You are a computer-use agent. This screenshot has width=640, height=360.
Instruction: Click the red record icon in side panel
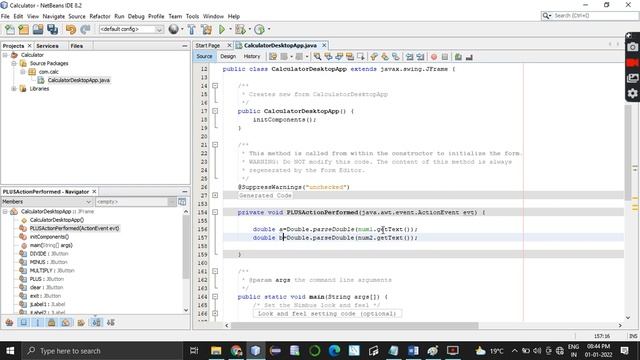pos(632,63)
